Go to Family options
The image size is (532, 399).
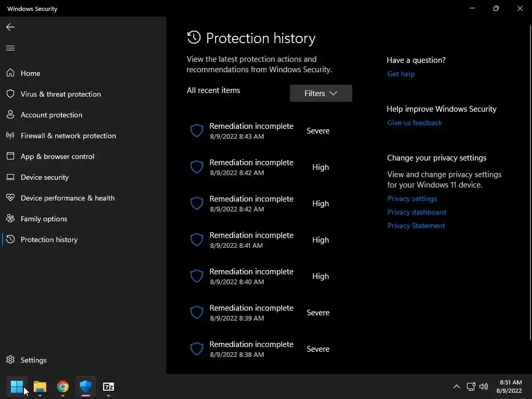coord(44,219)
